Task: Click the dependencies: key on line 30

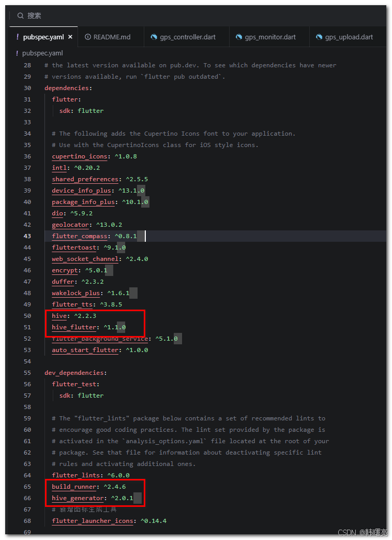Action: pyautogui.click(x=68, y=88)
